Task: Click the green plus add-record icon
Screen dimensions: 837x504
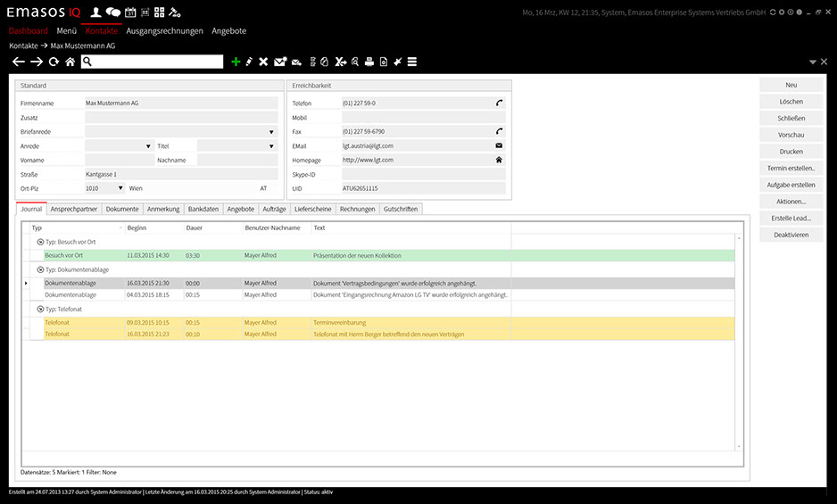Action: (x=236, y=62)
